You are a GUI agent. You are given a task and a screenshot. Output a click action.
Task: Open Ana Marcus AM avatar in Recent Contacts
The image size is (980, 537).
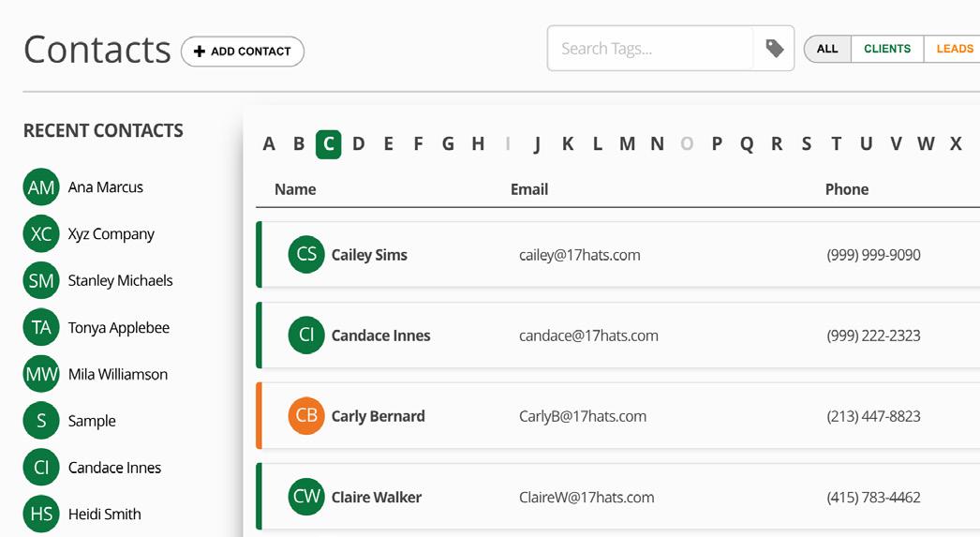tap(41, 187)
